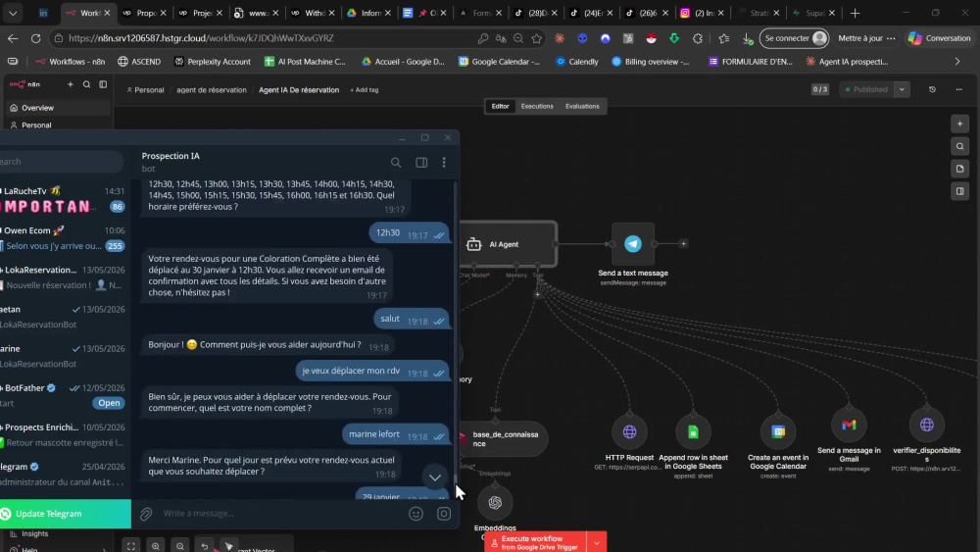Viewport: 980px width, 552px height.
Task: Open Telegram chat more options menu
Action: pyautogui.click(x=444, y=163)
